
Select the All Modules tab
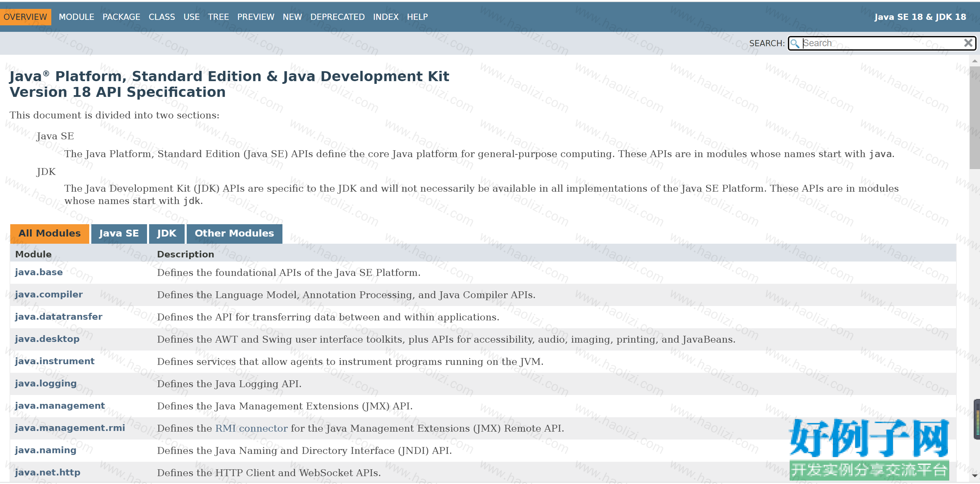coord(50,233)
